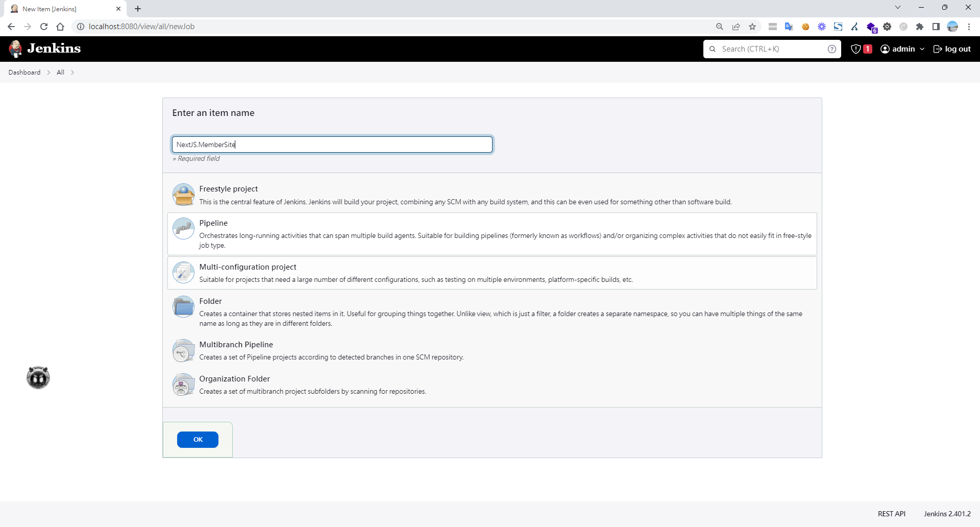This screenshot has width=980, height=527.
Task: Open the REST API link
Action: (891, 514)
